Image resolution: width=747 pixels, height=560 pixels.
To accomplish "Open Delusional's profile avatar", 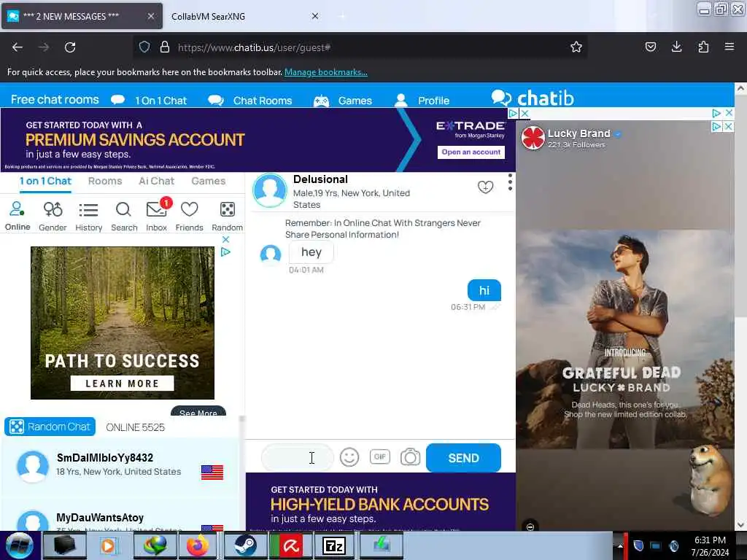I will tap(270, 190).
